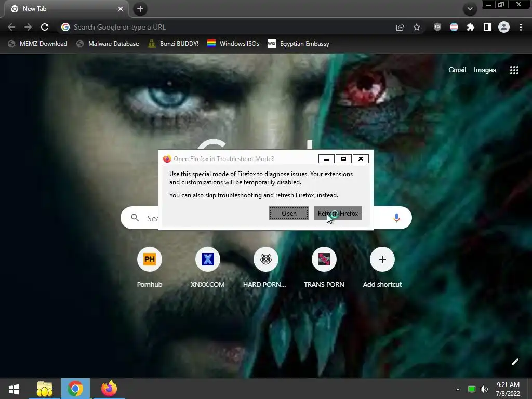Open the uBlock Origin extension icon
Screen dimensions: 532x399
437,27
